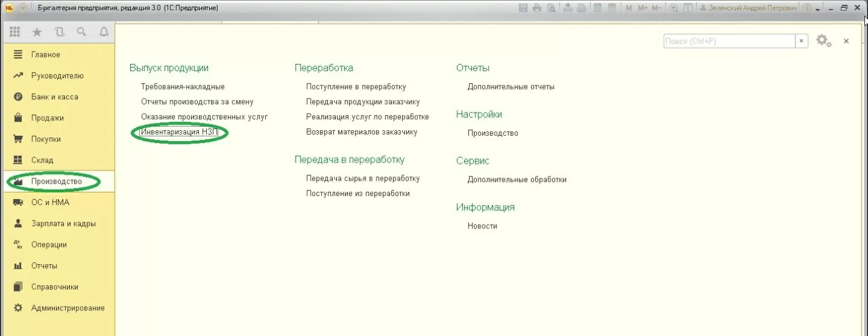
Task: Click the M+ memory add button
Action: (x=643, y=8)
